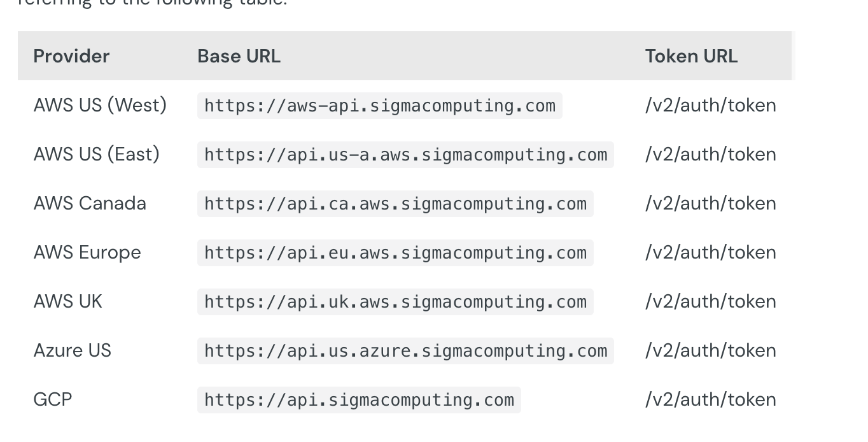
Task: Click the AWS US (West) provider cell
Action: click(100, 105)
